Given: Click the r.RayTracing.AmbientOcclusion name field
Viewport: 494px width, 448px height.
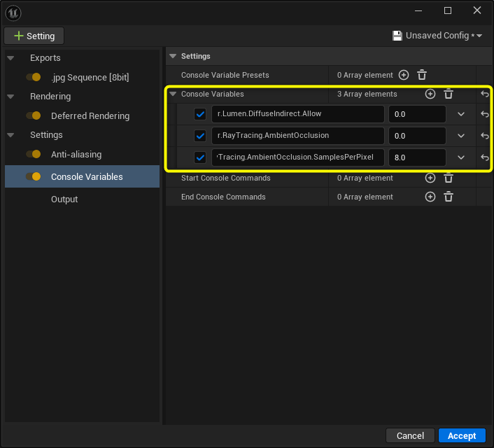Looking at the screenshot, I should [297, 136].
